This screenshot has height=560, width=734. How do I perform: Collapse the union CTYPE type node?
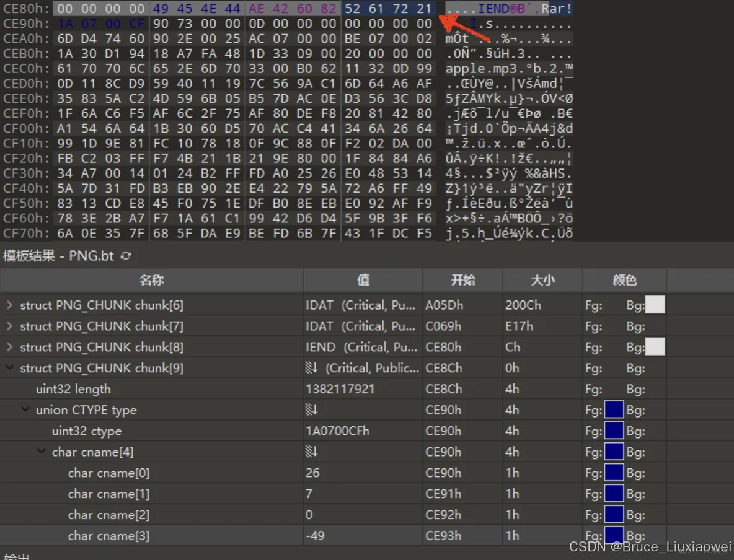pos(24,409)
